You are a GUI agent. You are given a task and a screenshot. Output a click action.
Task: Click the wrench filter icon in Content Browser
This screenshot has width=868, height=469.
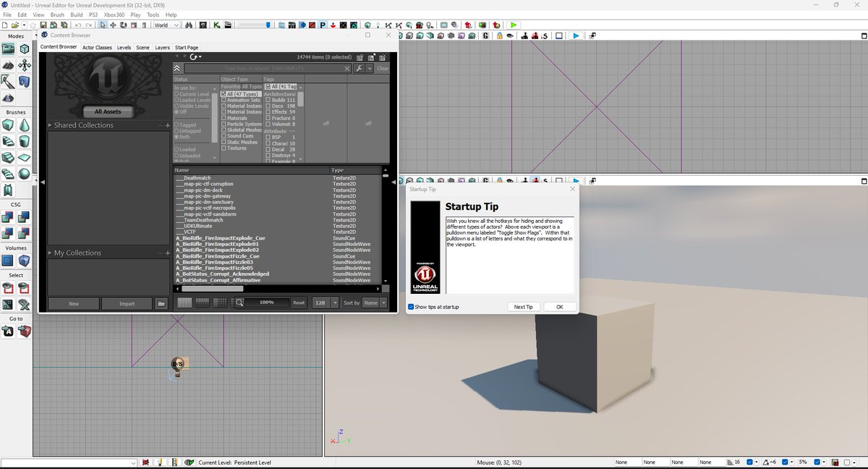(358, 68)
